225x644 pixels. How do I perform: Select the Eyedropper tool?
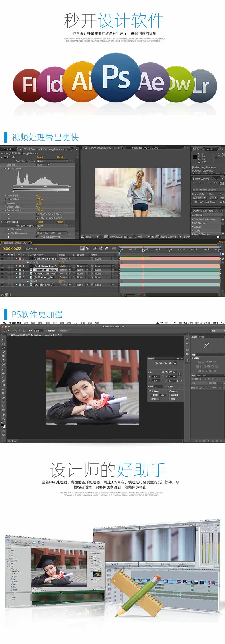pyautogui.click(x=3, y=360)
